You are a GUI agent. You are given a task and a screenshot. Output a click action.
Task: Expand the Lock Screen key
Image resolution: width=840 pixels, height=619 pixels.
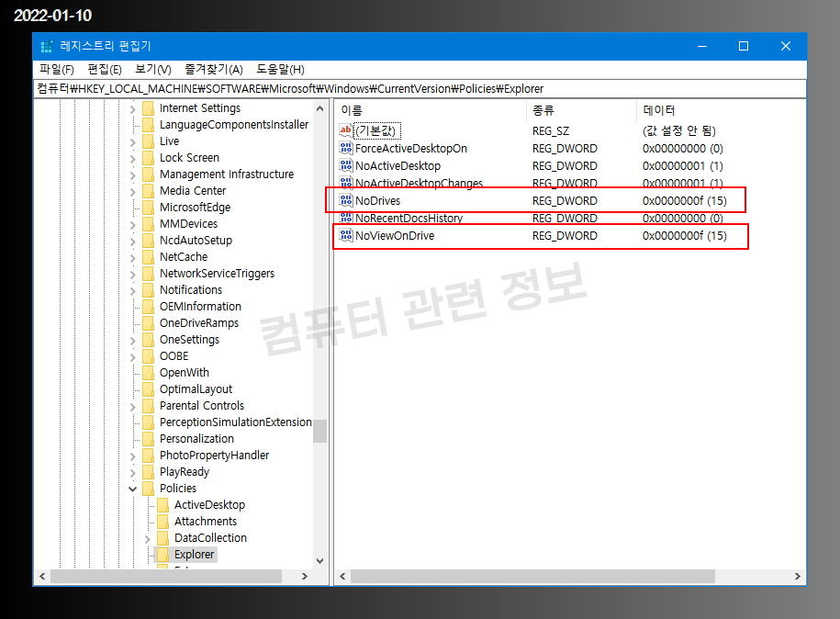133,159
